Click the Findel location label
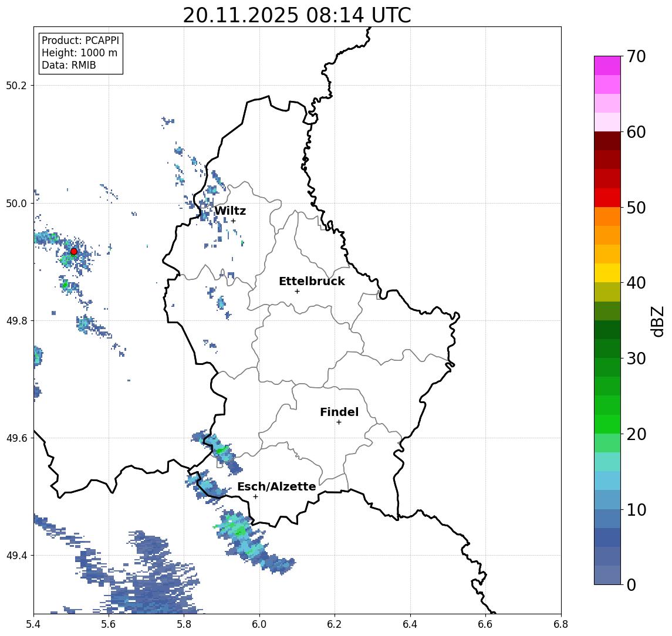The width and height of the screenshot is (672, 636). (x=339, y=412)
